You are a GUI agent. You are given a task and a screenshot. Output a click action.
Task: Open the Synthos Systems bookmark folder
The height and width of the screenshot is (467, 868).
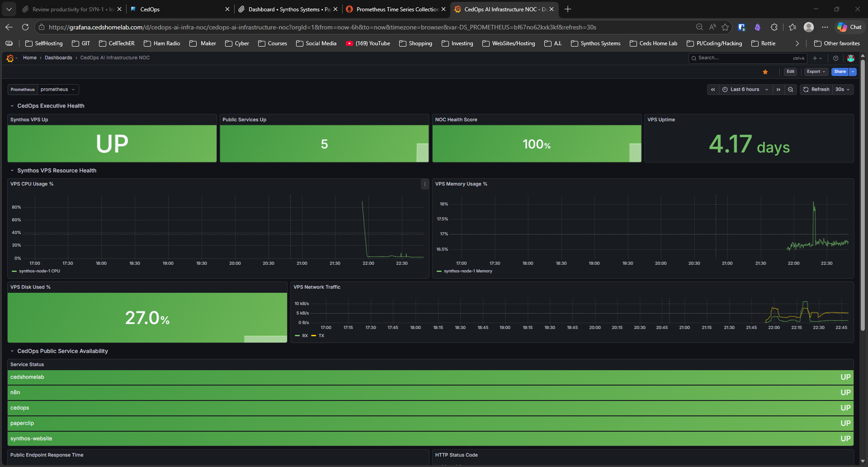tap(596, 43)
